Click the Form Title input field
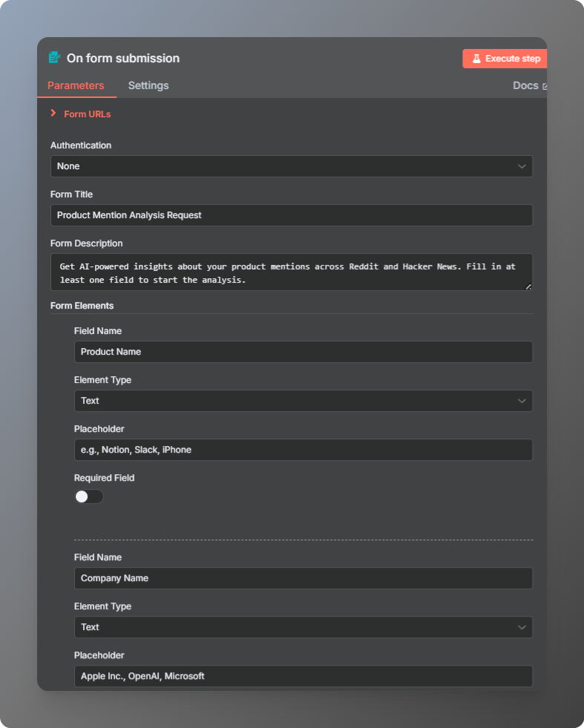584x728 pixels. point(291,215)
